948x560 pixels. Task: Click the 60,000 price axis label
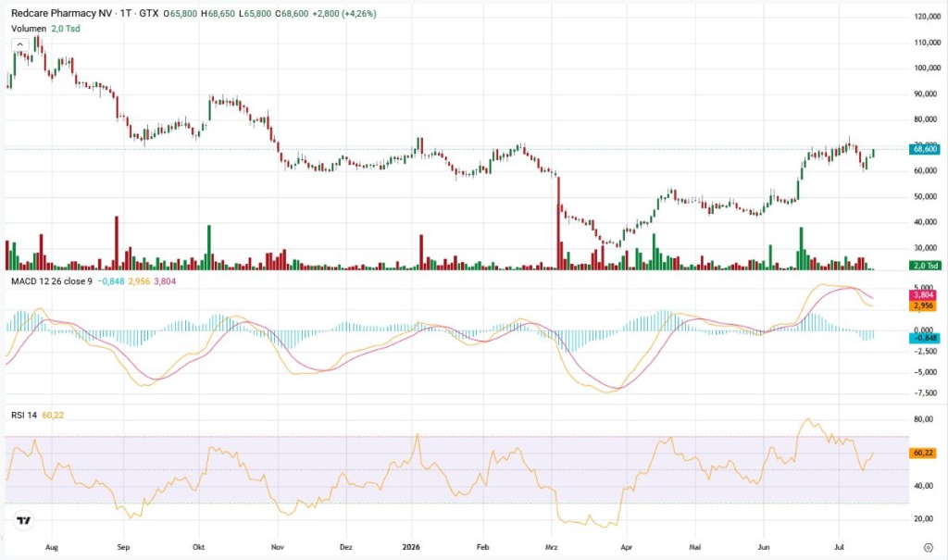(x=925, y=171)
